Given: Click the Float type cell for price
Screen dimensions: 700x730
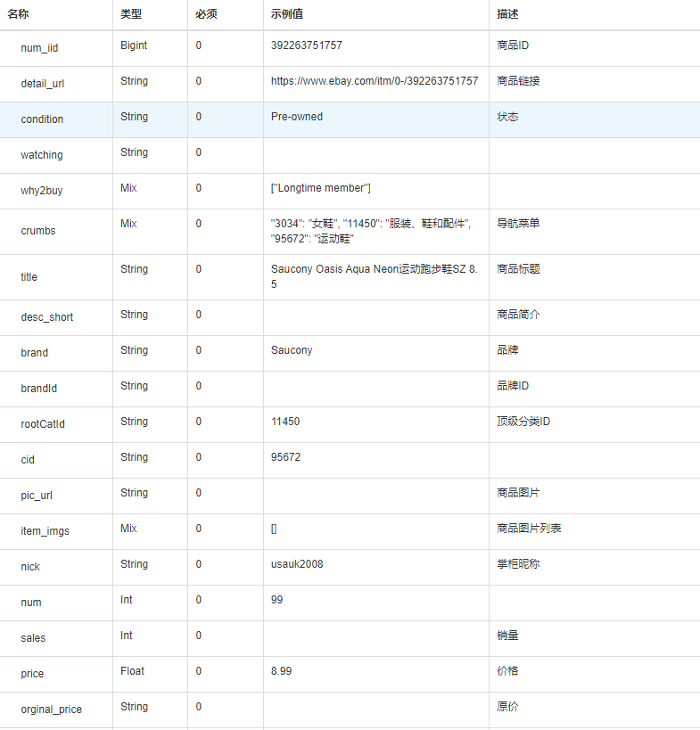Looking at the screenshot, I should pyautogui.click(x=132, y=671).
